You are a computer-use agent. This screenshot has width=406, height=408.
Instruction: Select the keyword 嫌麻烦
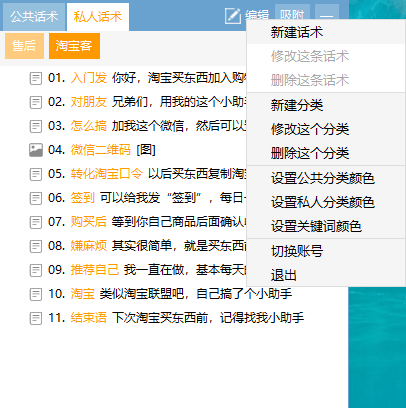tap(89, 246)
